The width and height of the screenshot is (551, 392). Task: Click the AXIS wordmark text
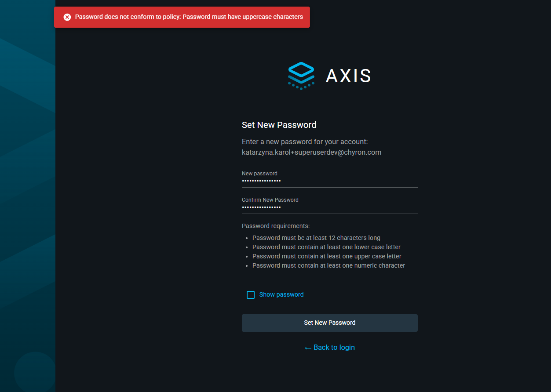tap(348, 76)
